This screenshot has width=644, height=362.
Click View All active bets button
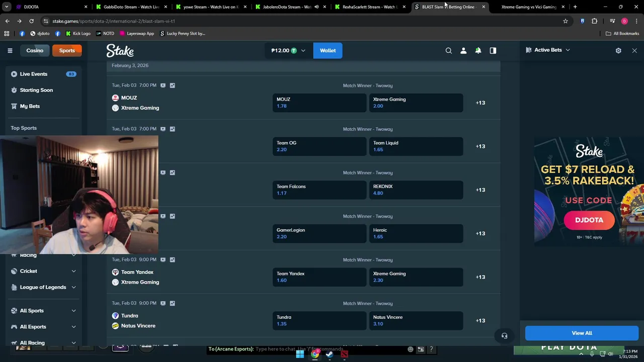[x=582, y=333]
